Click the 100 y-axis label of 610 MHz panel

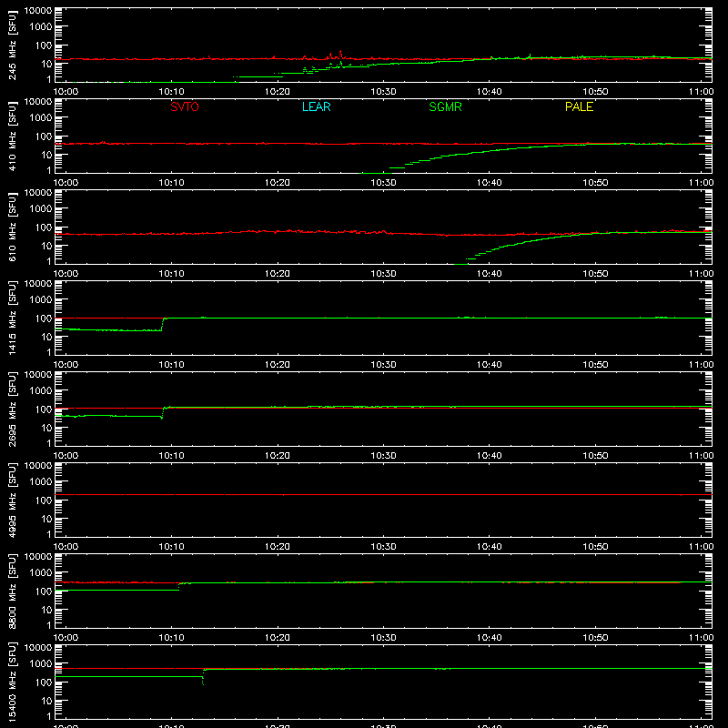pos(44,227)
